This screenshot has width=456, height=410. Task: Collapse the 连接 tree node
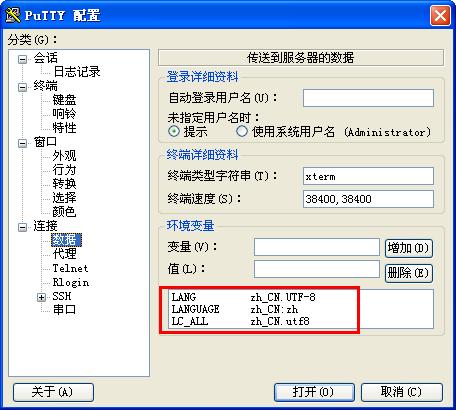[22, 227]
